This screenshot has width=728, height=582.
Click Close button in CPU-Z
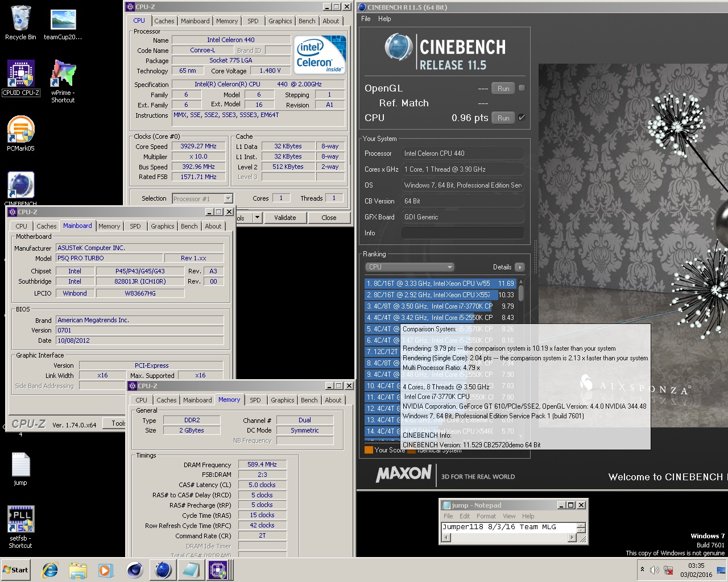(x=329, y=217)
